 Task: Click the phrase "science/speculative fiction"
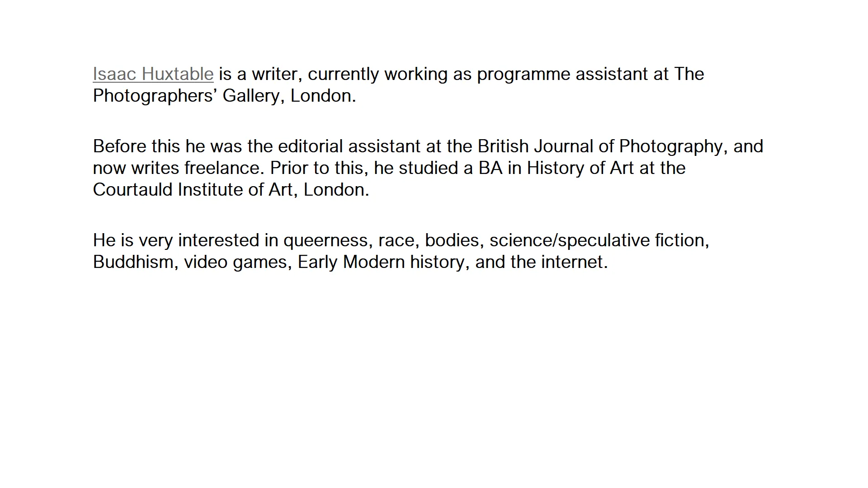pos(598,240)
